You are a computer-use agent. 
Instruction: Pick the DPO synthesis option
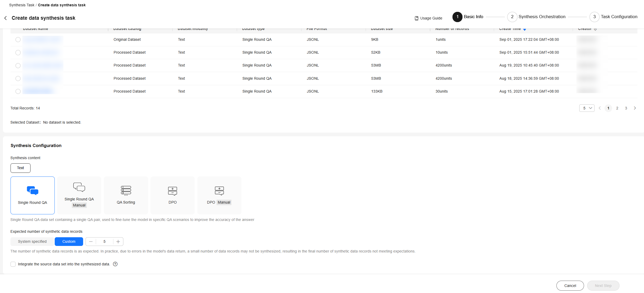(x=173, y=195)
